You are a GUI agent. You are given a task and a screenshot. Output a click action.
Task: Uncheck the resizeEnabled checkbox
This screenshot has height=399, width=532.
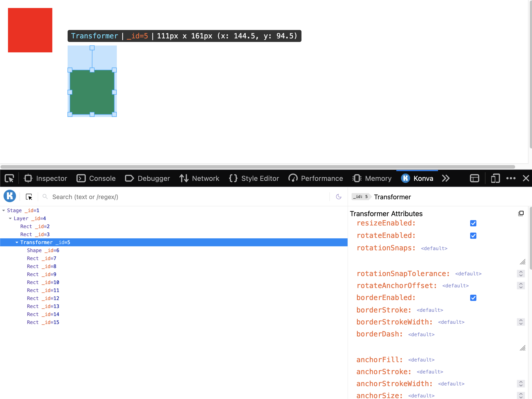473,223
